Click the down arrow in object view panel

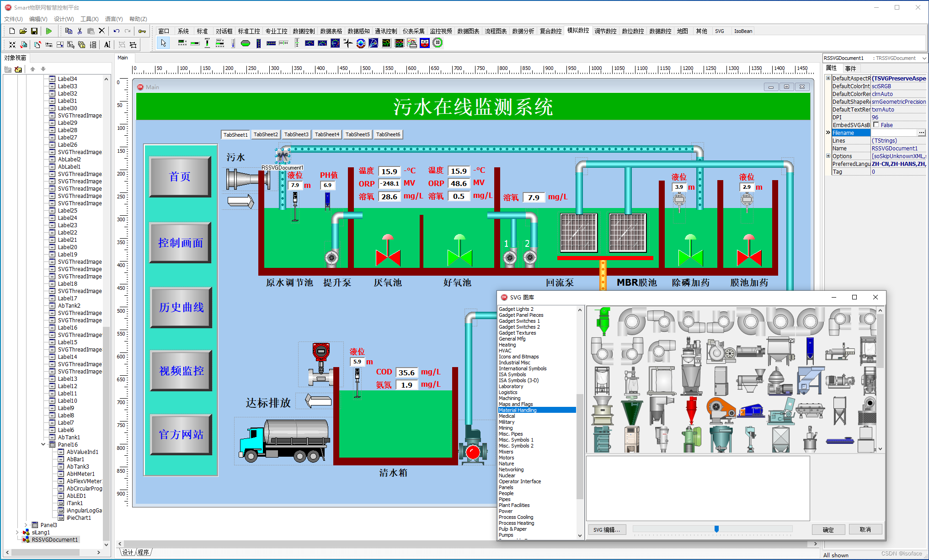(x=43, y=69)
